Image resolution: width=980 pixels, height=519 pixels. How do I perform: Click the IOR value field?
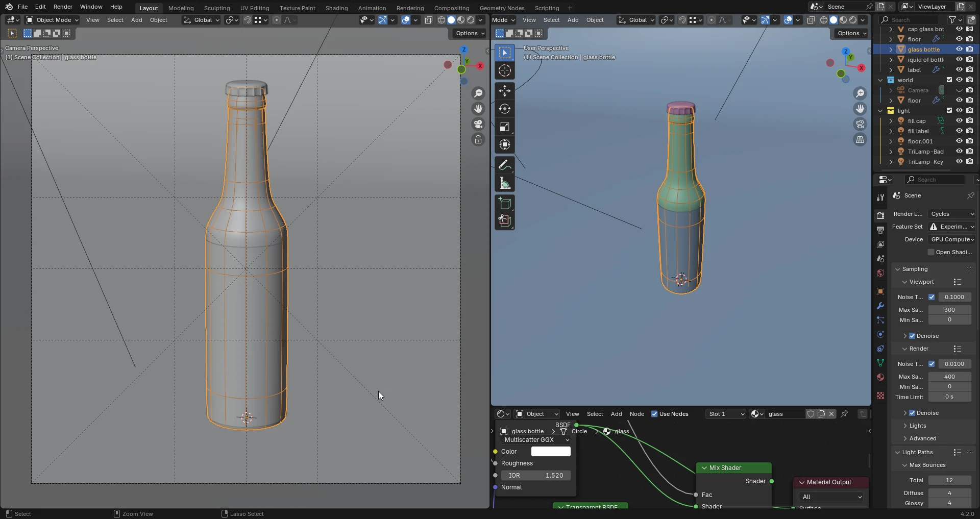pos(535,475)
